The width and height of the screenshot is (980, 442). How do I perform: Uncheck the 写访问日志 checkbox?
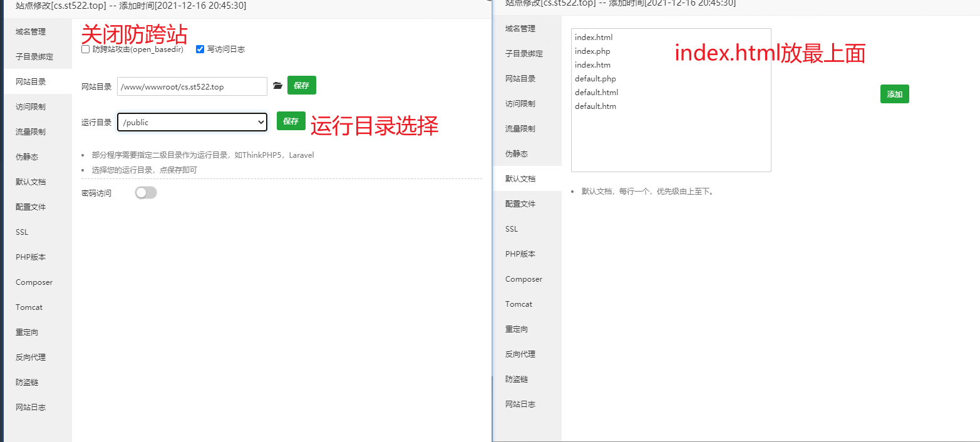200,49
